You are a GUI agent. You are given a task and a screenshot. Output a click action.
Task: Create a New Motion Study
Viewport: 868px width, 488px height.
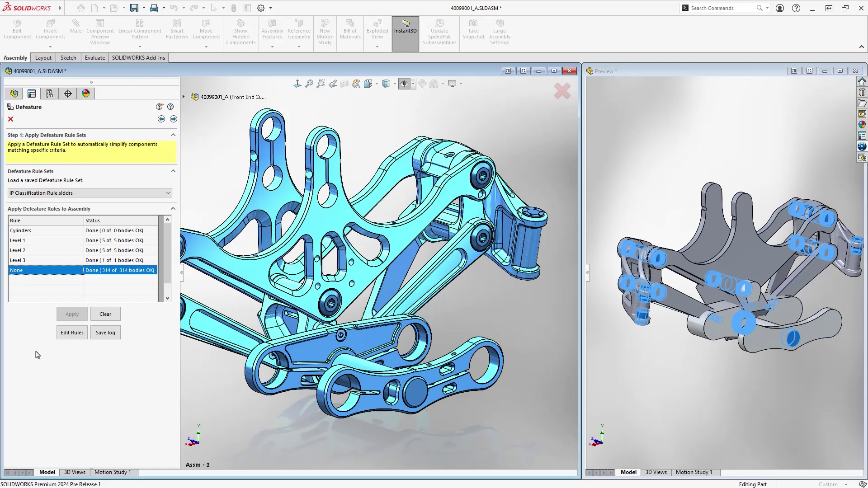tap(325, 32)
